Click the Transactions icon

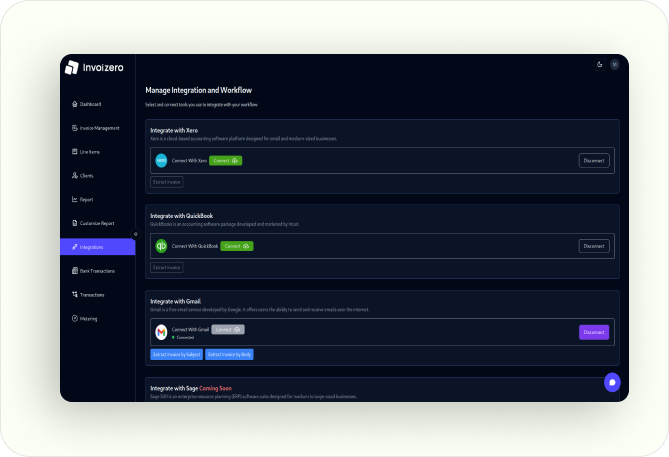point(75,295)
